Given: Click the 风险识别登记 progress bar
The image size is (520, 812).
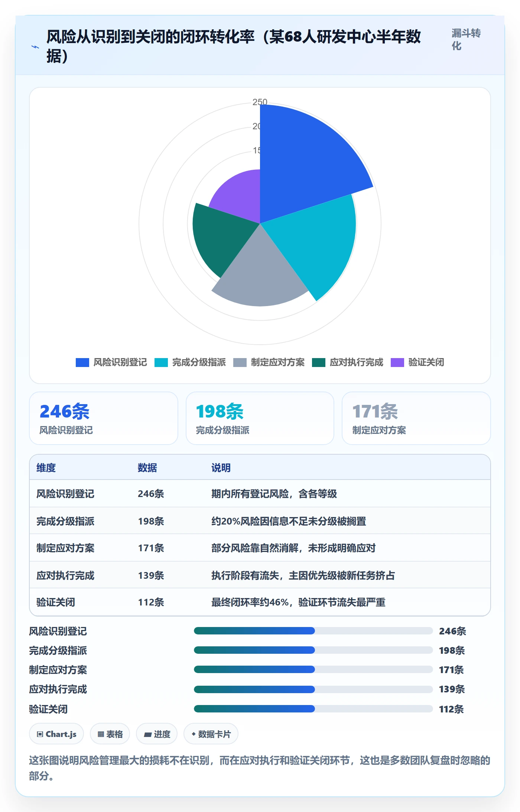Looking at the screenshot, I should [313, 631].
